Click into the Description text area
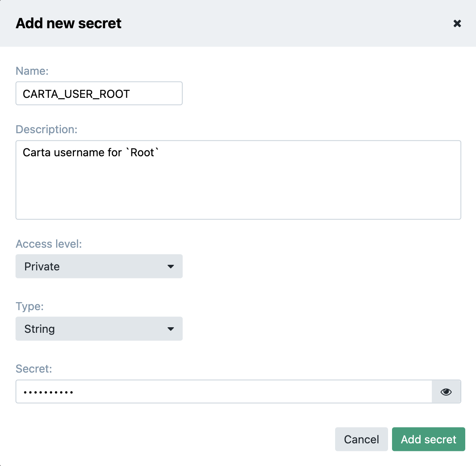The width and height of the screenshot is (476, 466). click(x=238, y=187)
